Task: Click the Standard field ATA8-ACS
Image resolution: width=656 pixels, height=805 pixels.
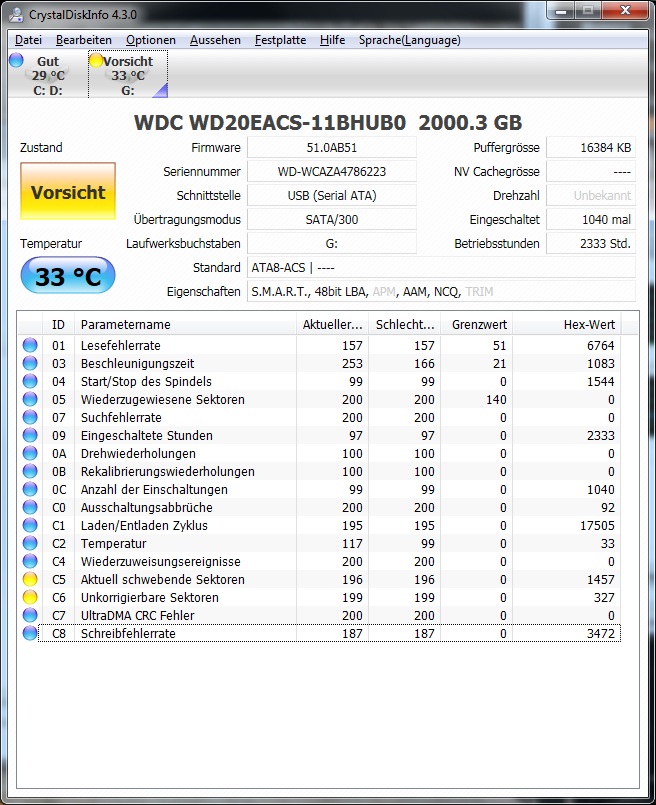Action: pyautogui.click(x=441, y=267)
